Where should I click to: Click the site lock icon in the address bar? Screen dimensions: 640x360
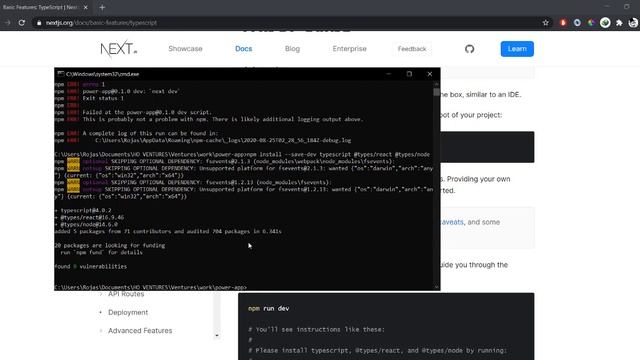(39, 23)
